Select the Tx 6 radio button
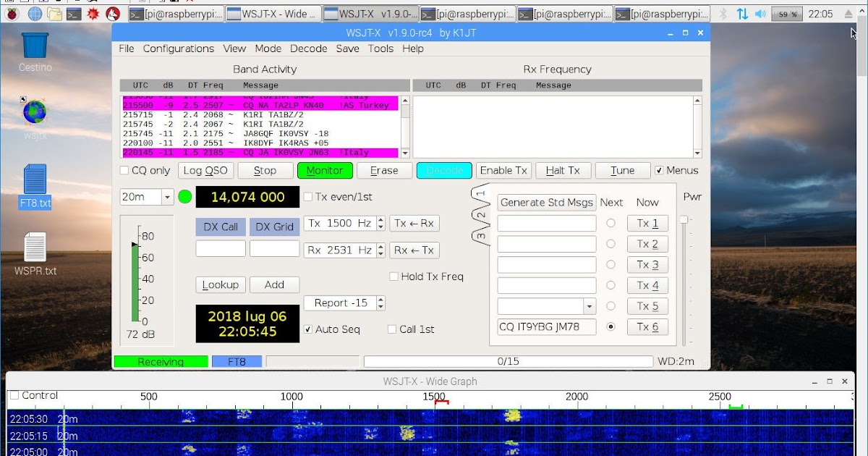The width and height of the screenshot is (868, 456). point(611,326)
